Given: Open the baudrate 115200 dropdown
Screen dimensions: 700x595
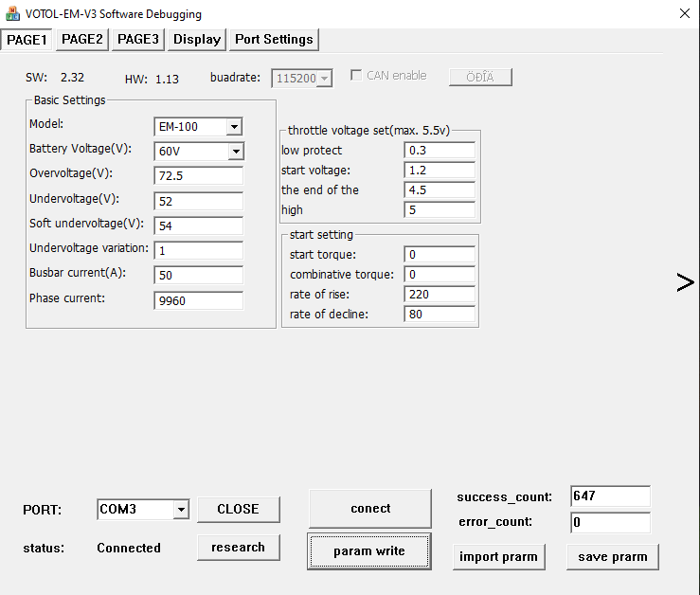Looking at the screenshot, I should pyautogui.click(x=325, y=79).
